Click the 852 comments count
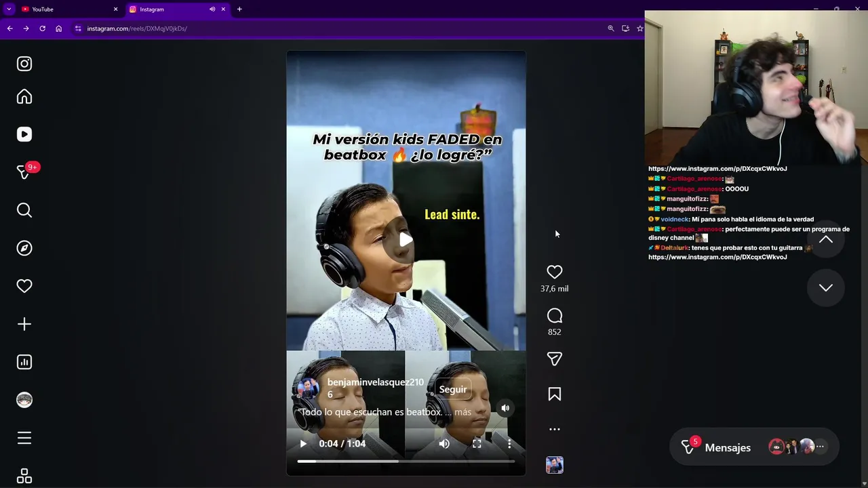This screenshot has height=488, width=868. pyautogui.click(x=555, y=332)
